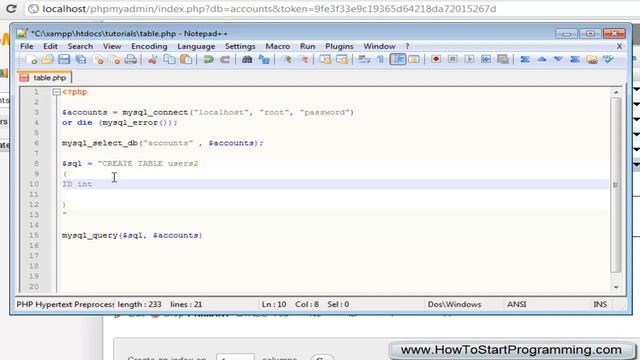
Task: Click the Playback macro icon
Action: (469, 60)
